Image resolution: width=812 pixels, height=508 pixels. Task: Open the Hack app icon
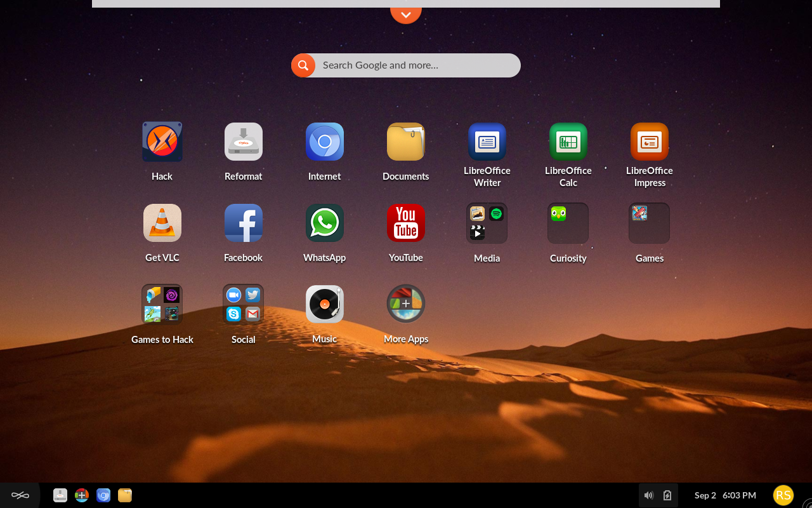(162, 142)
